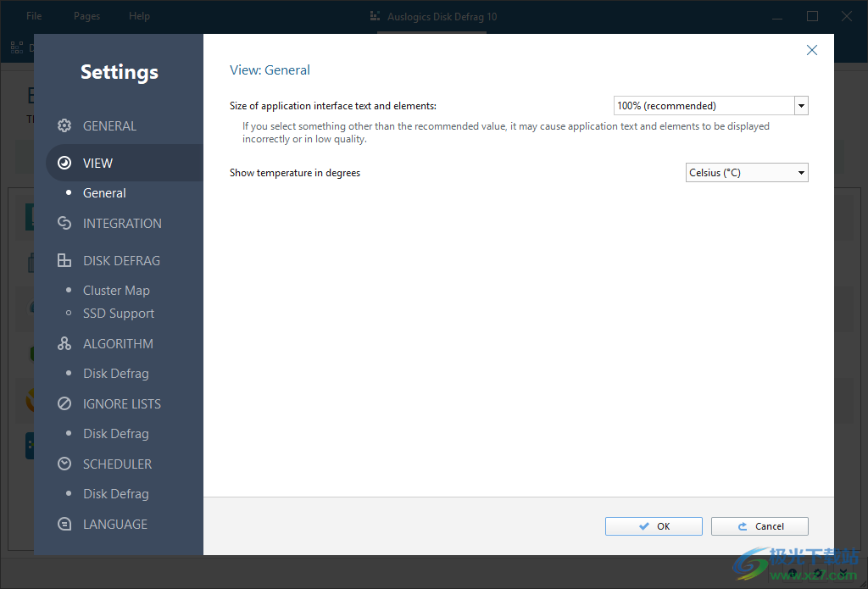The image size is (868, 589).
Task: Click 'Show temperature in degrees' label
Action: coord(295,173)
